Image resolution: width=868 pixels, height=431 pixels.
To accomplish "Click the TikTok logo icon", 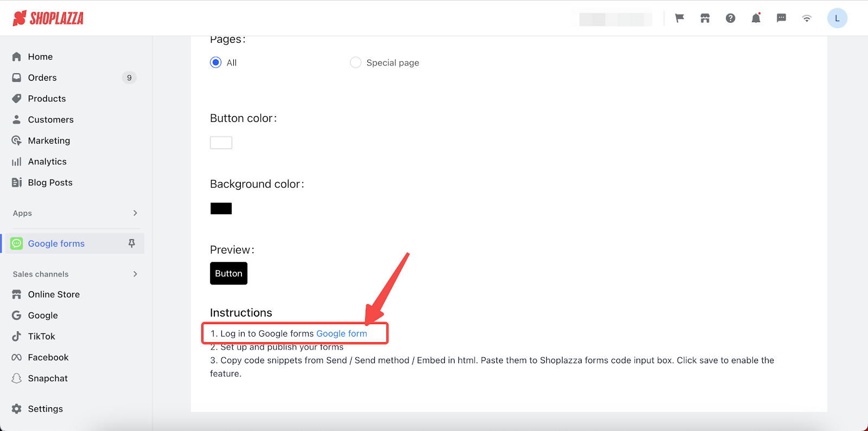I will coord(17,336).
